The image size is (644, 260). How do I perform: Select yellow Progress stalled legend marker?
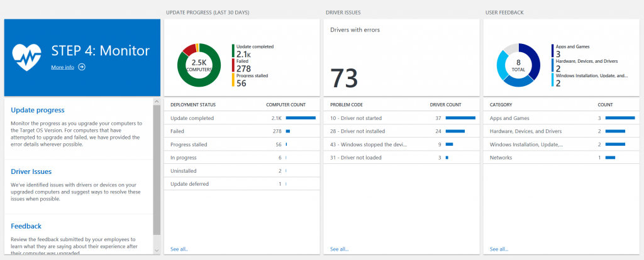point(233,79)
